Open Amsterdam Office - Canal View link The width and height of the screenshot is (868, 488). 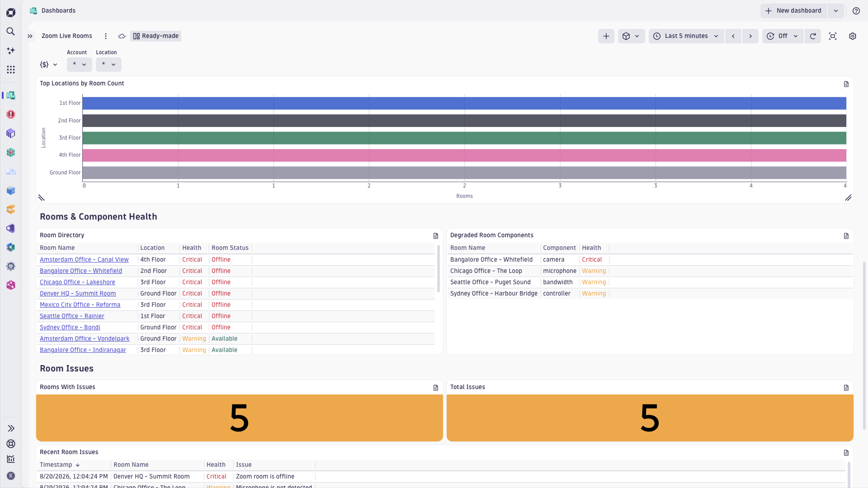coord(84,260)
